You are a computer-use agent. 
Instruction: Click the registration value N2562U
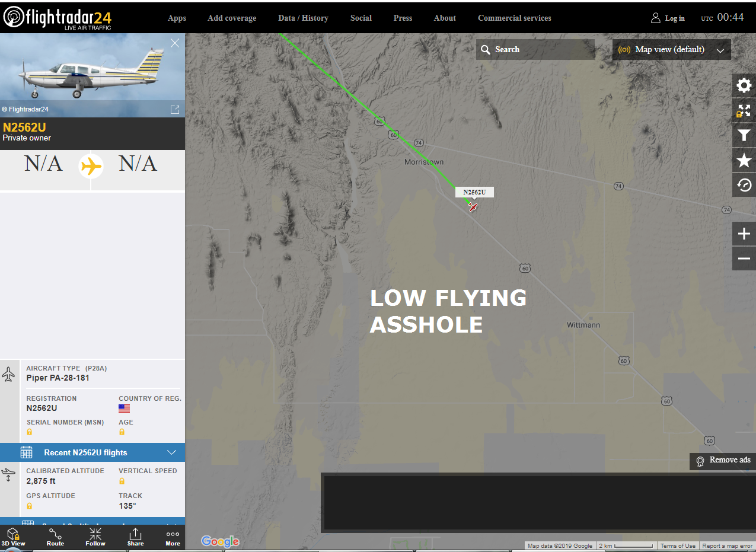(42, 408)
